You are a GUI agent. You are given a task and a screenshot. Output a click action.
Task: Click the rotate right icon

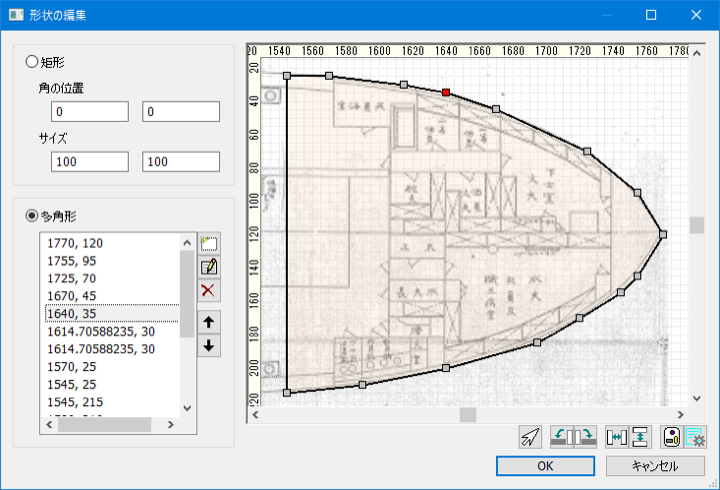click(587, 437)
